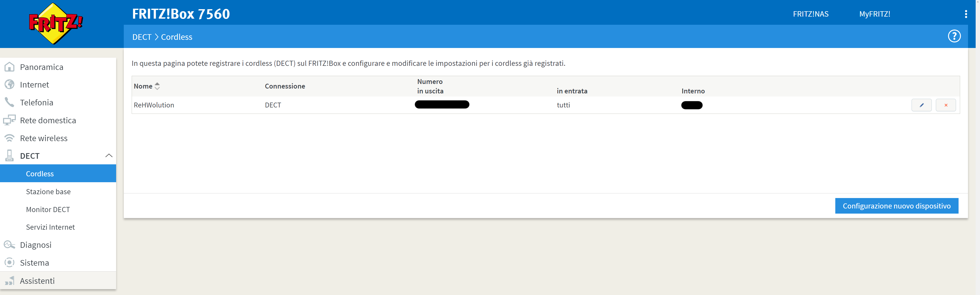Collapse the DECT menu chevron

point(109,156)
